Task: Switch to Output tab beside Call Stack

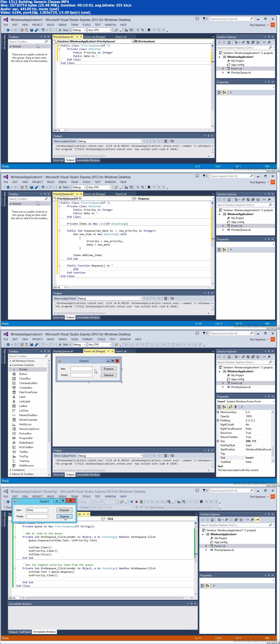Action: coord(13,632)
